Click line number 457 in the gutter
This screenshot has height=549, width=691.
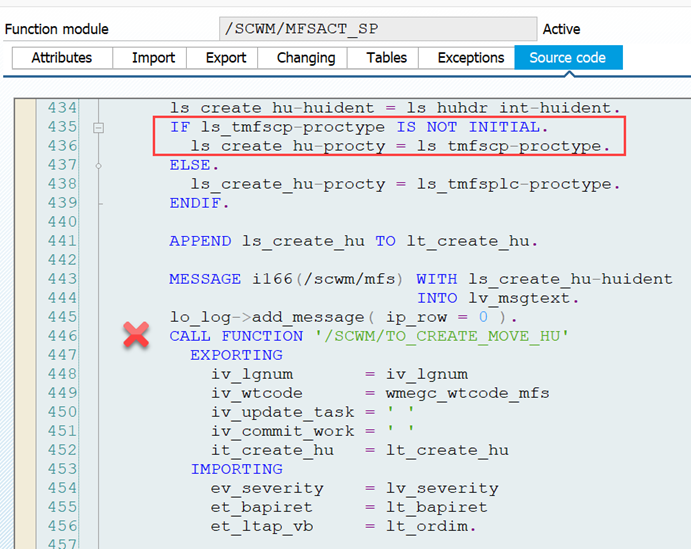pos(62,543)
